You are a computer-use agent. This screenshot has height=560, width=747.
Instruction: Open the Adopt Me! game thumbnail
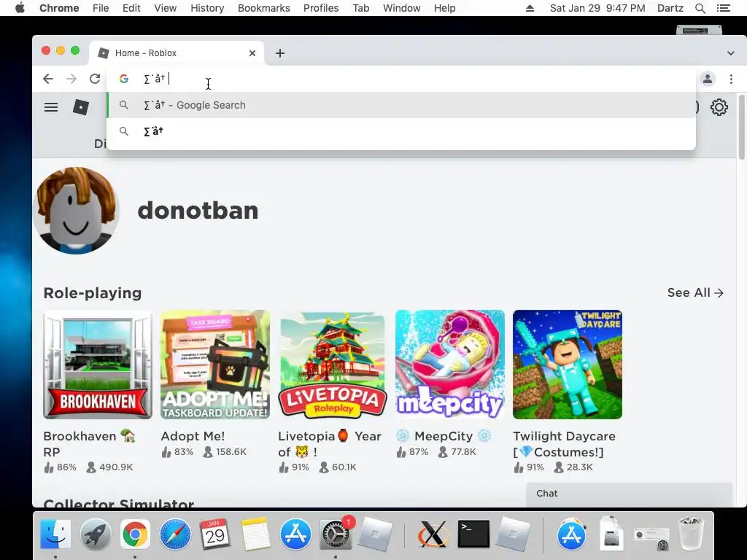[x=215, y=365]
